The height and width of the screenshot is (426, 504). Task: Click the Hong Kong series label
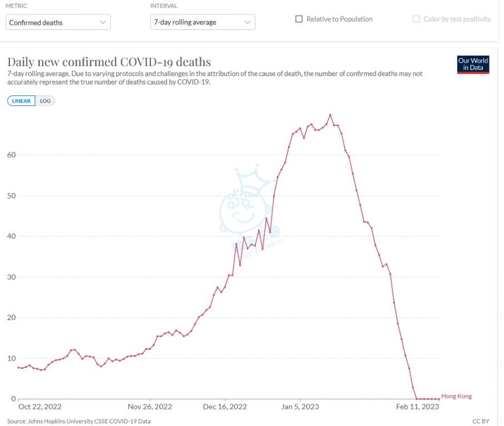[456, 396]
